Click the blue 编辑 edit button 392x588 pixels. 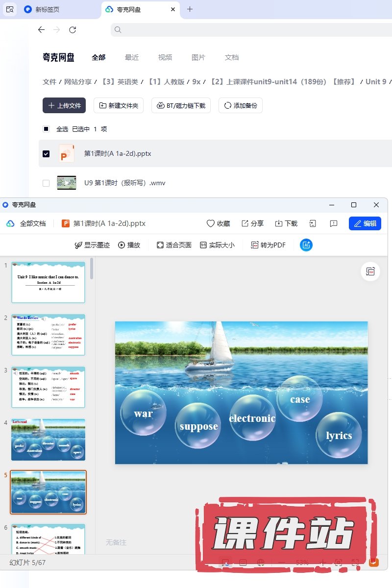[x=365, y=223]
